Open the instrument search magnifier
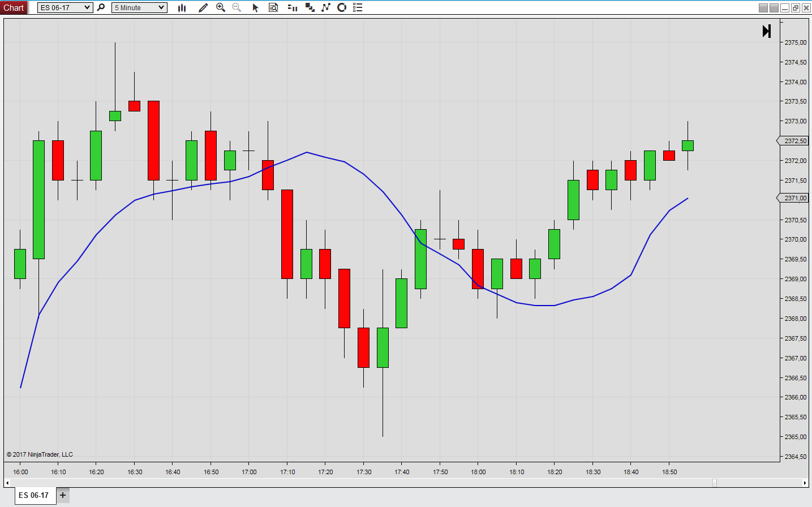Image resolution: width=812 pixels, height=507 pixels. [x=101, y=7]
